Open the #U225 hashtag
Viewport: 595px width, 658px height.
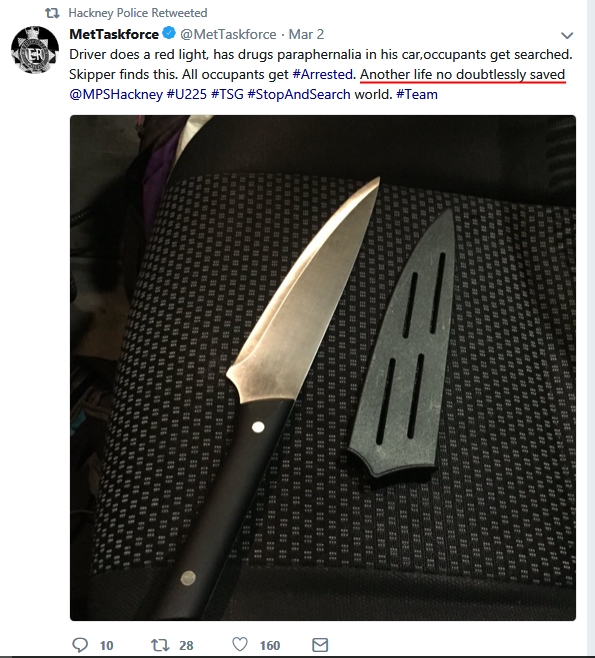click(x=187, y=94)
